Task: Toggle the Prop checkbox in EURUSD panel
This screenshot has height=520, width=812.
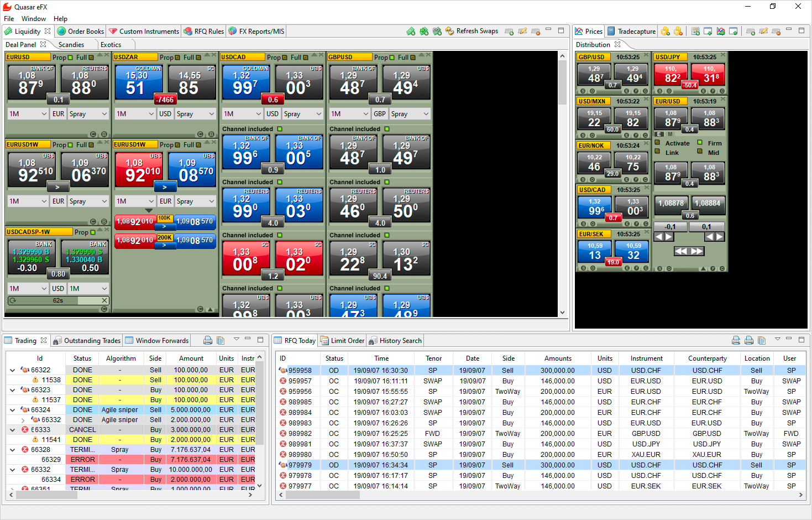Action: coord(70,58)
